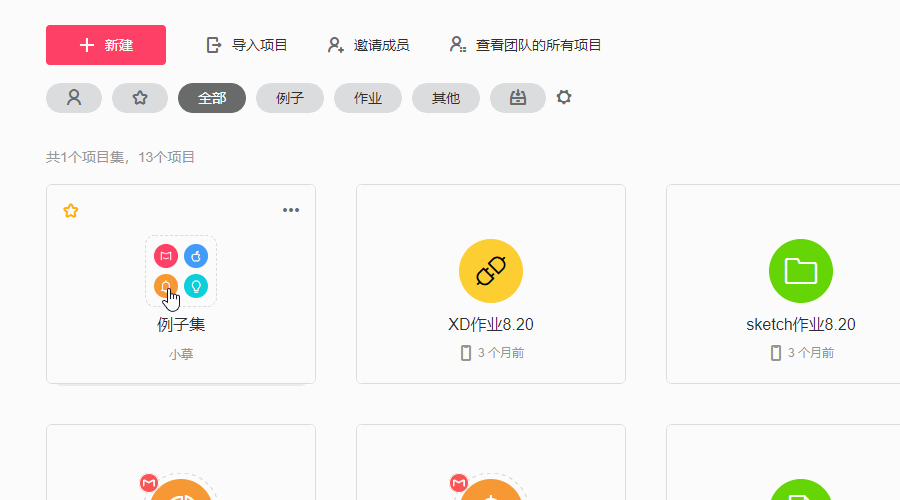Filter by the person icon tab
The width and height of the screenshot is (900, 500).
click(74, 98)
